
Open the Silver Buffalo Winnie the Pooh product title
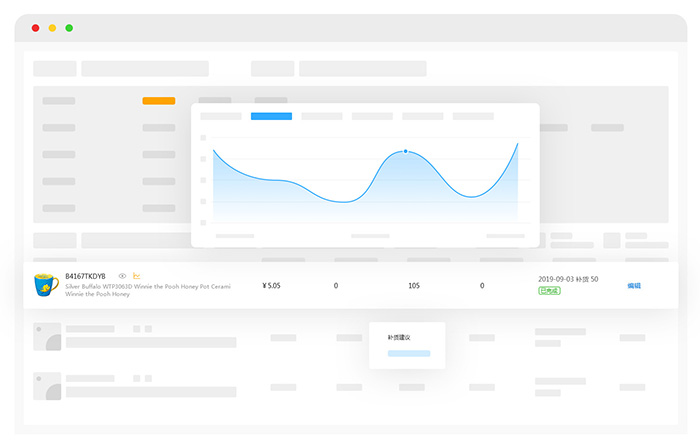[147, 286]
